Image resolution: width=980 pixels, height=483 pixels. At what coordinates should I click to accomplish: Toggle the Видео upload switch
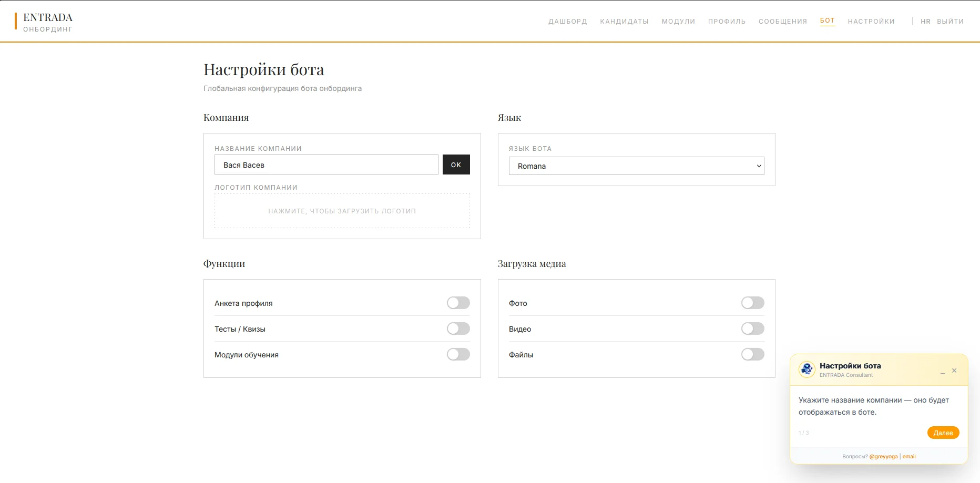[753, 328]
